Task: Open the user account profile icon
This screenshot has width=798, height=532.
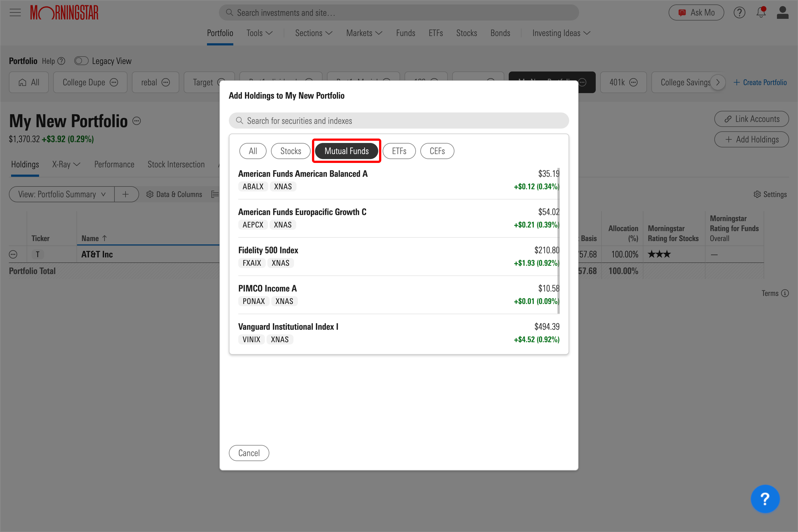Action: click(x=782, y=12)
